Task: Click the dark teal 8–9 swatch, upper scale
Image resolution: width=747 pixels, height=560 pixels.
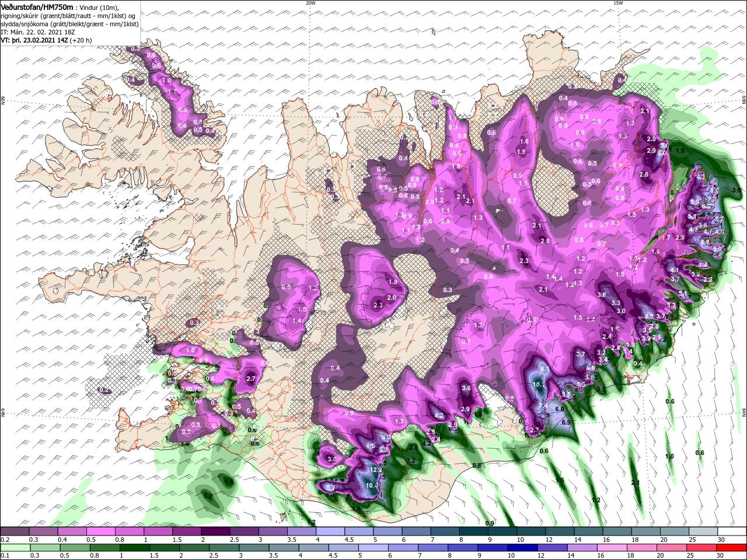Action: tap(474, 531)
